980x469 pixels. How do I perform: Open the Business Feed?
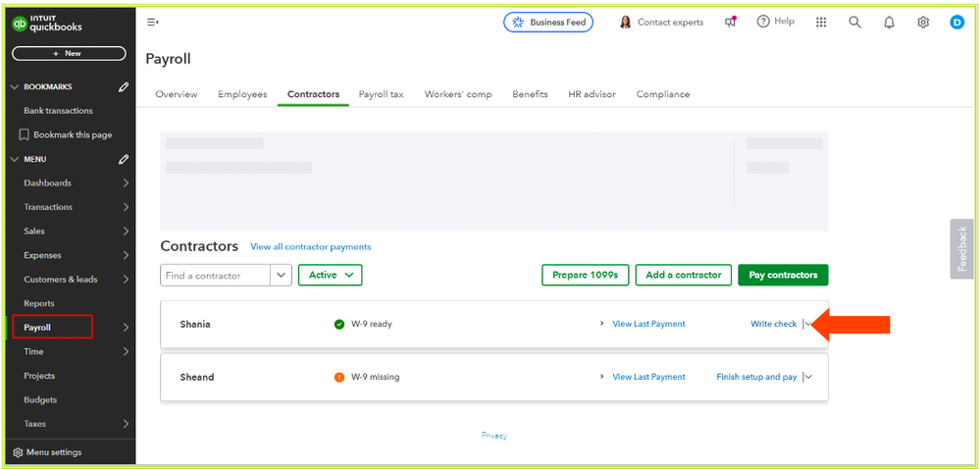click(x=548, y=23)
